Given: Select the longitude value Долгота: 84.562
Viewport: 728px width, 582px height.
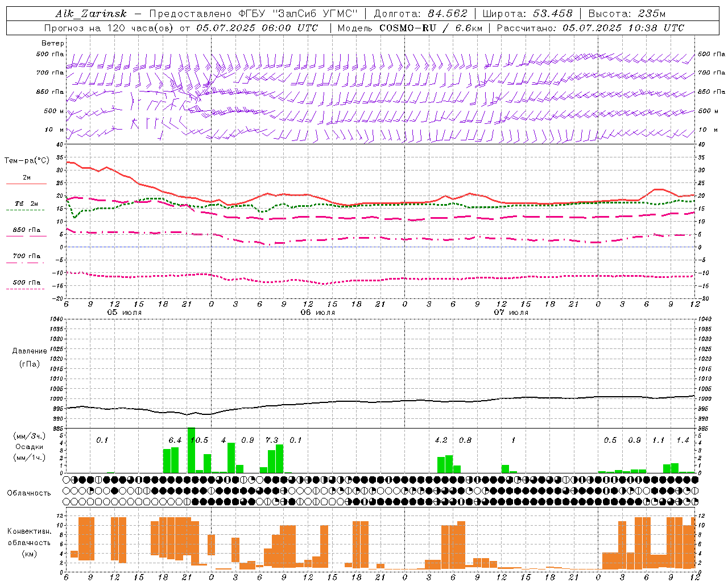Looking at the screenshot, I should click(421, 14).
